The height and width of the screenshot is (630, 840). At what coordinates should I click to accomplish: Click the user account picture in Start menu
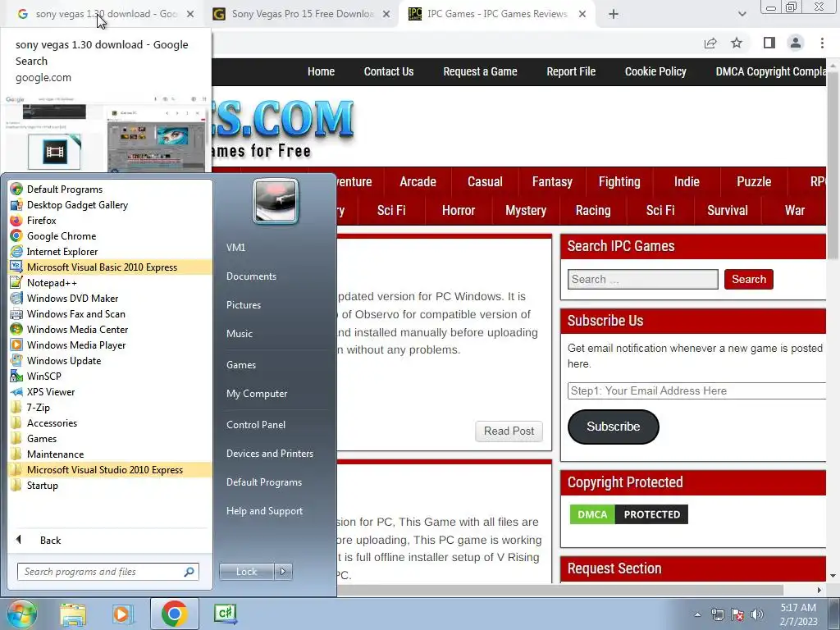(276, 201)
